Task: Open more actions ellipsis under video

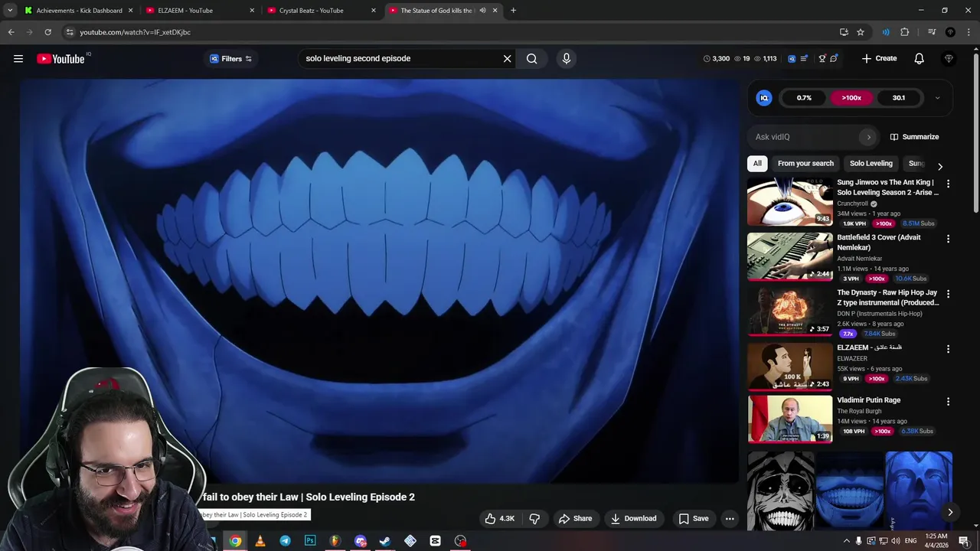Action: point(730,519)
